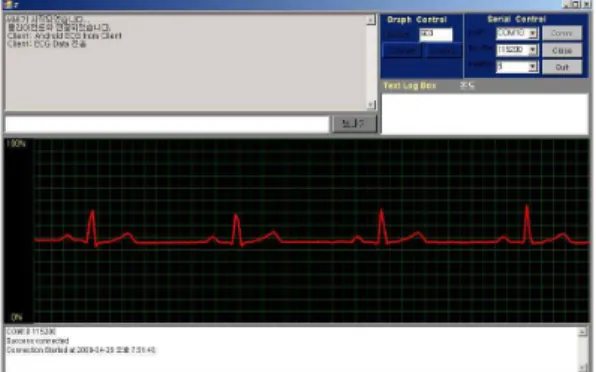Click the 'Success connected' log line
The image size is (596, 372).
tap(38, 340)
